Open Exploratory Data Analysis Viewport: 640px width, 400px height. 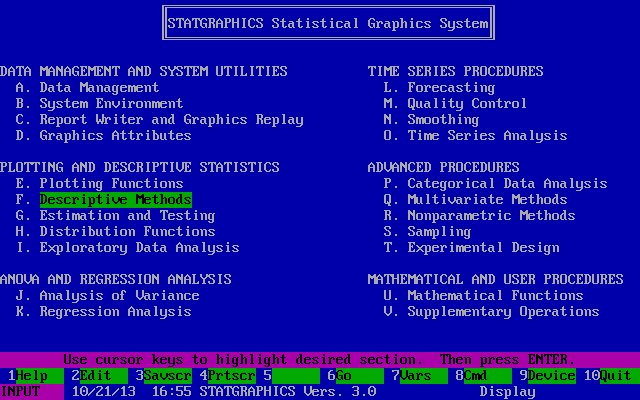click(139, 248)
